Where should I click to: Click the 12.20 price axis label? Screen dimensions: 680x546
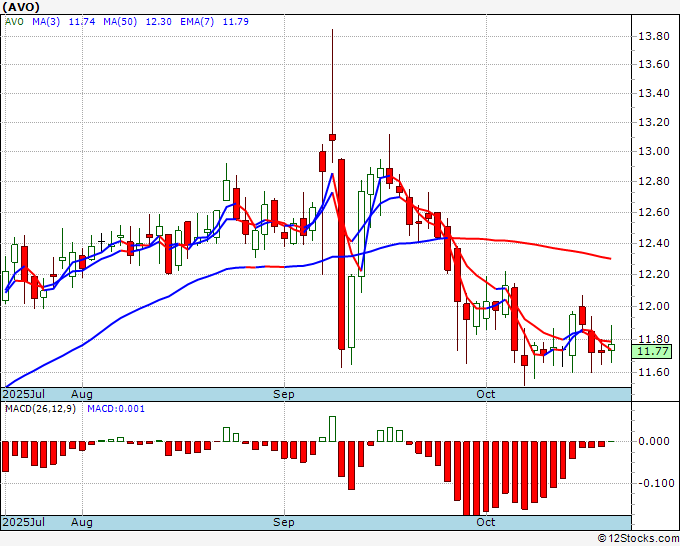click(654, 275)
